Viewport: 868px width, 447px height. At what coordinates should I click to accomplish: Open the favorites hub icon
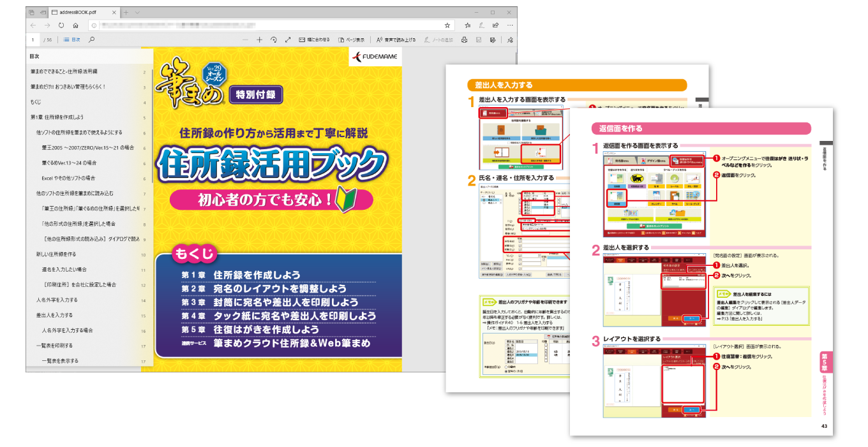pyautogui.click(x=467, y=26)
